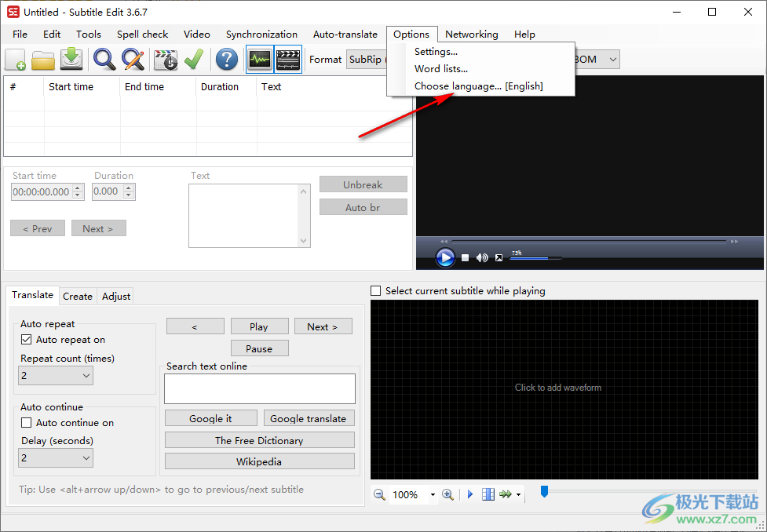
Task: Click the Google translate button
Action: click(x=309, y=418)
